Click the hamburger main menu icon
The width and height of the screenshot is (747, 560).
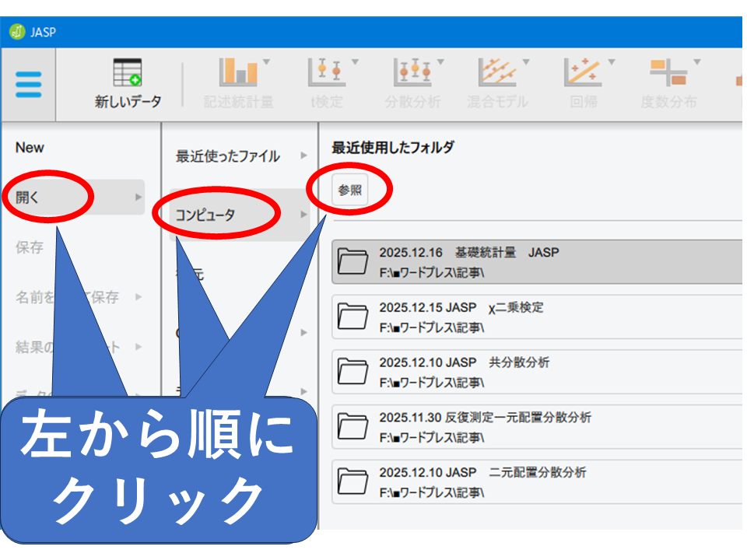[28, 84]
